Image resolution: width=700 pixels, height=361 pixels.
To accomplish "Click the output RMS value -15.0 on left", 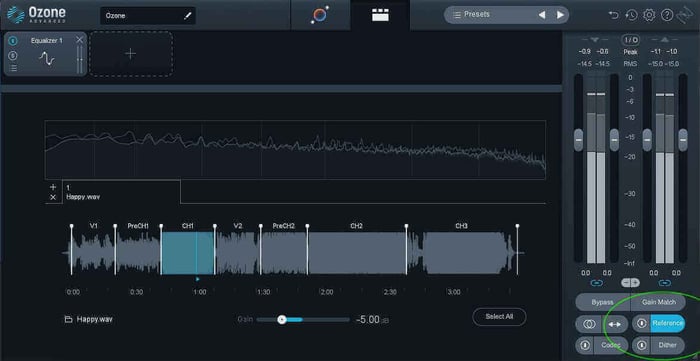I will click(x=656, y=64).
